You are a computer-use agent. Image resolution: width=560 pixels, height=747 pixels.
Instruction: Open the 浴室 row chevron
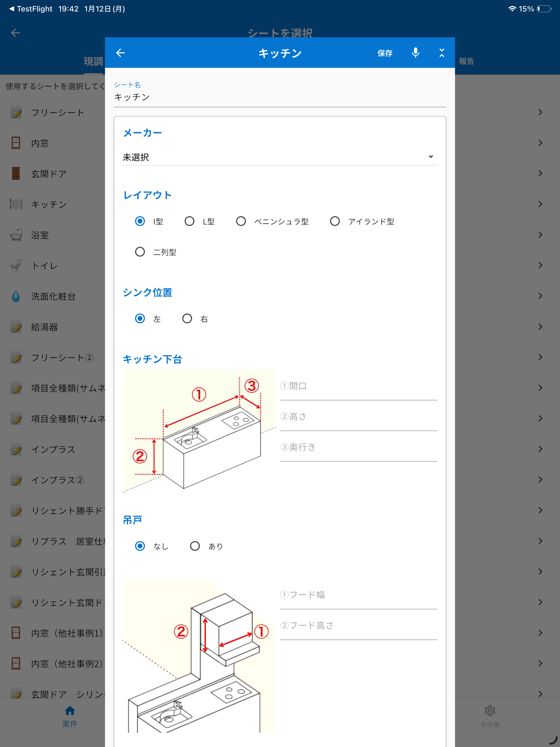[540, 235]
